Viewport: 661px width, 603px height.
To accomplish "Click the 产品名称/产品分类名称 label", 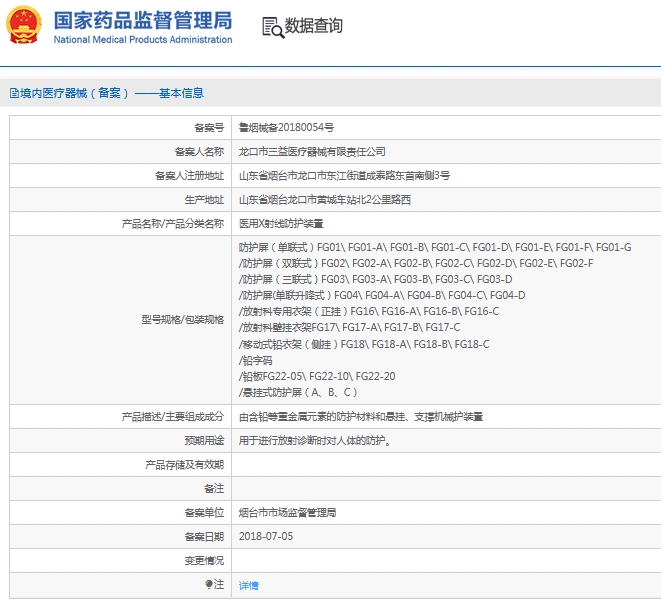I will [x=173, y=223].
